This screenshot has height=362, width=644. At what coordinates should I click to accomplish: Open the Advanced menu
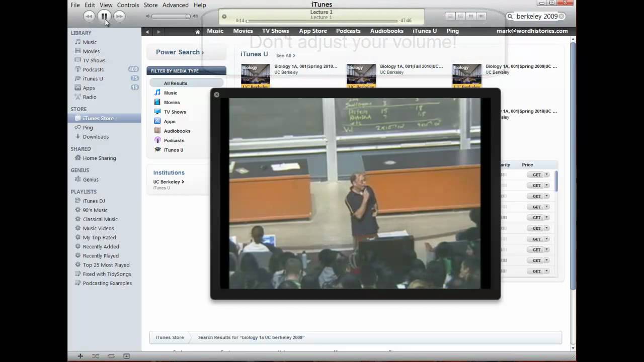[x=175, y=5]
